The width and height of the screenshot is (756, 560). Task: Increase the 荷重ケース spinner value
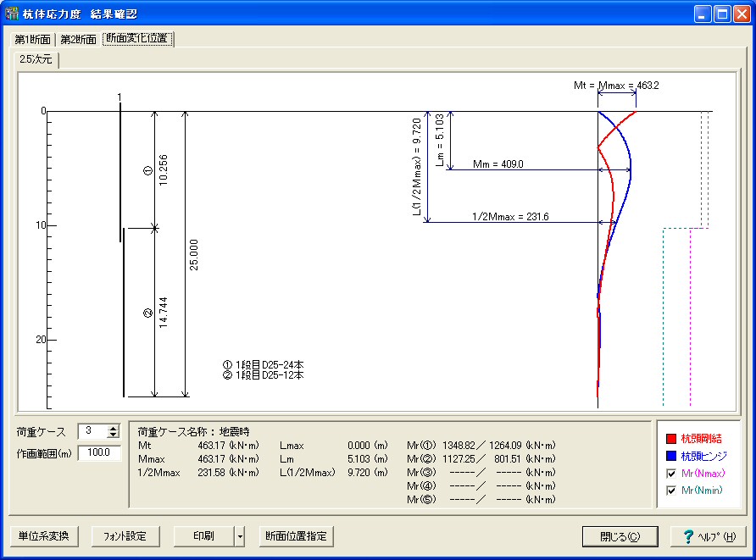114,428
